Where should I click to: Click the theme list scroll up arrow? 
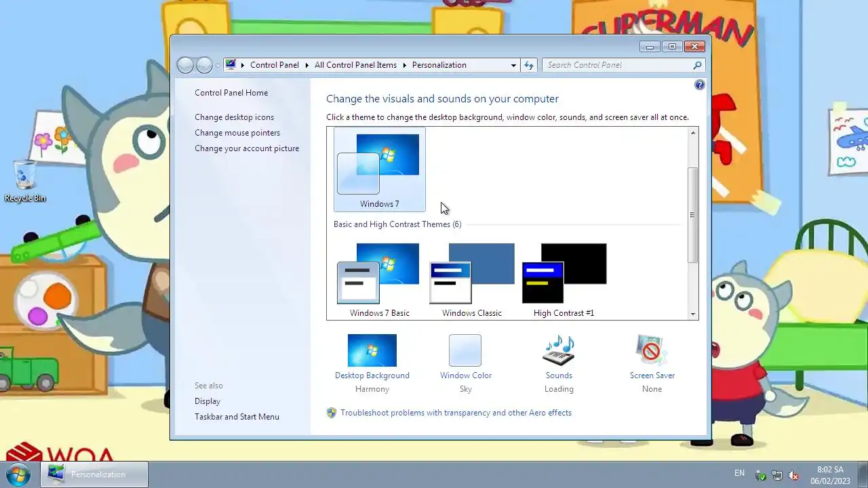[693, 133]
